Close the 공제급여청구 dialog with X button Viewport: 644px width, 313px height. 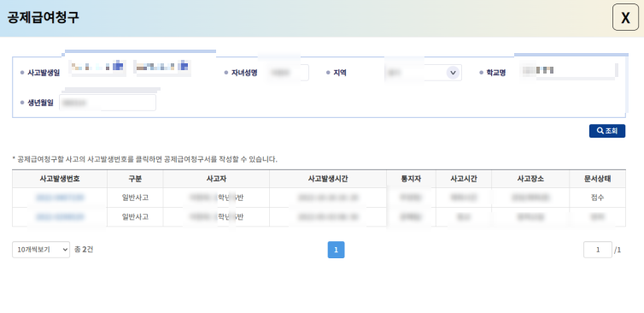(x=625, y=17)
